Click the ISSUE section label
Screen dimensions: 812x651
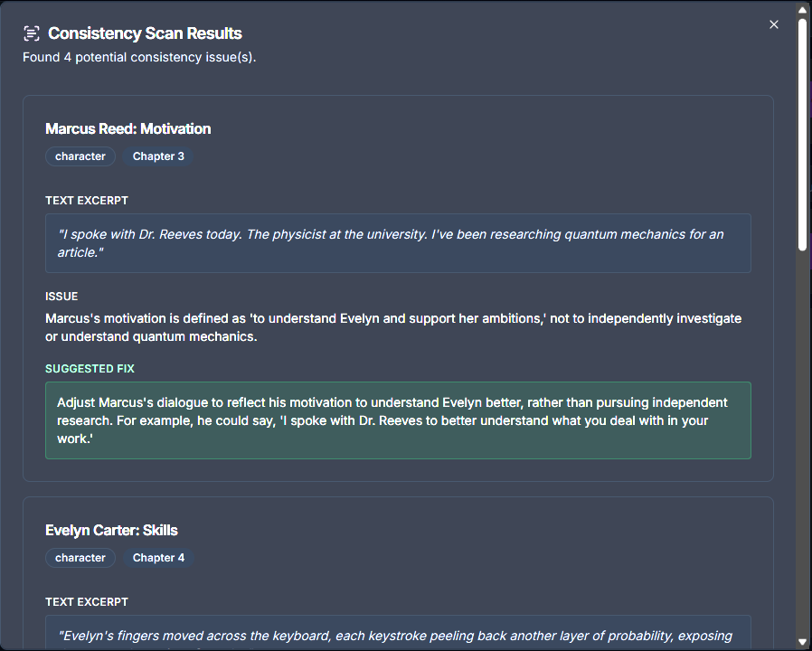pos(61,296)
